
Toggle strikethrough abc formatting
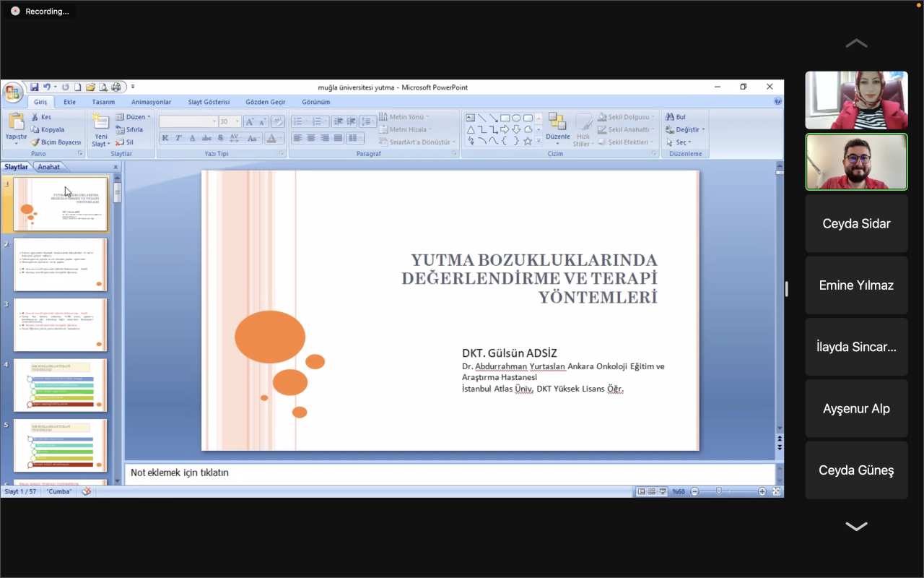(x=206, y=138)
